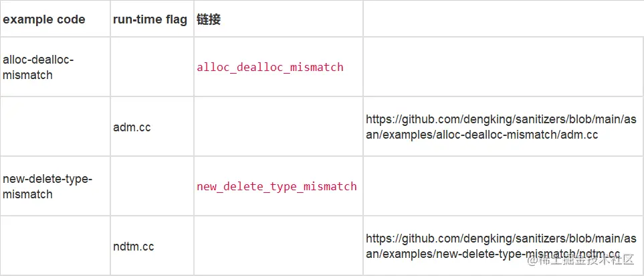Click the adm.cc file name cell
The image size is (644, 276).
pos(132,127)
